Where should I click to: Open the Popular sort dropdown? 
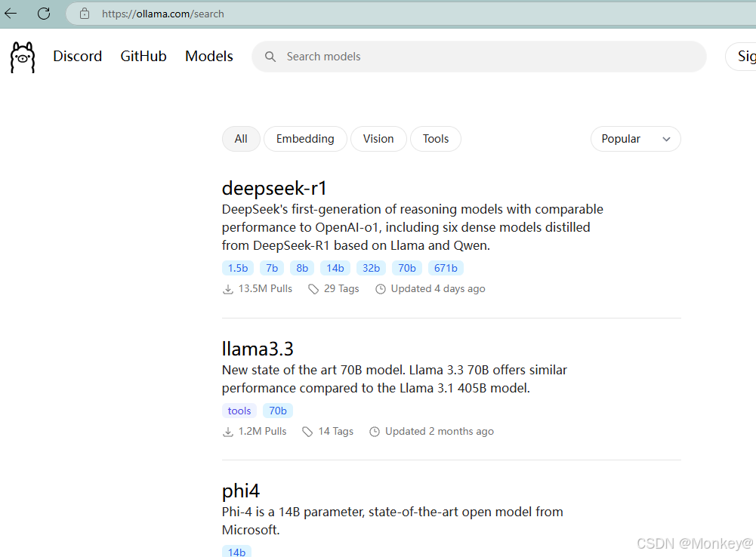tap(635, 139)
